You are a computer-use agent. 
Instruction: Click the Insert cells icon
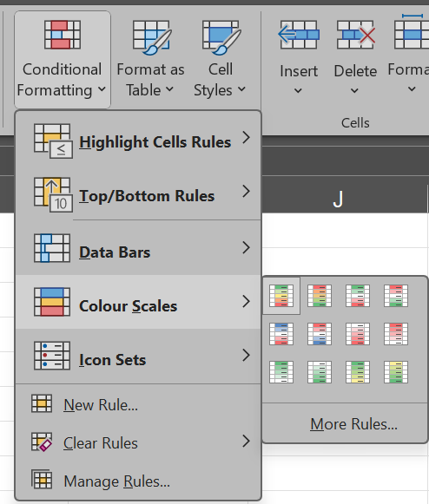[299, 35]
